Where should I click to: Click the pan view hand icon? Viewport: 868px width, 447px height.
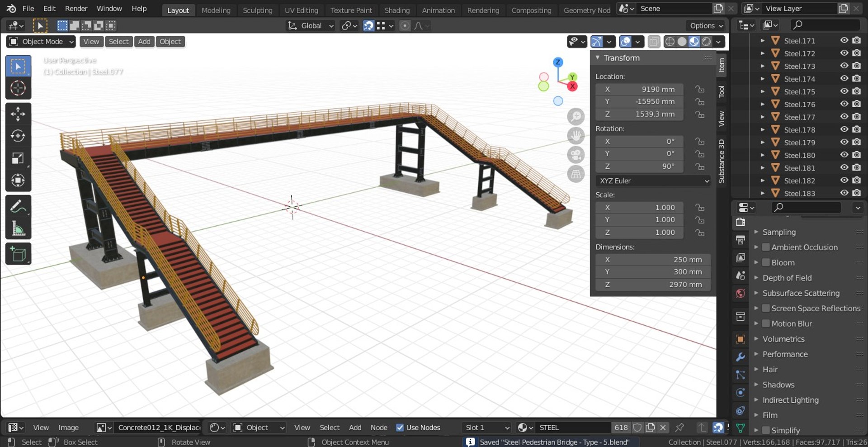(576, 136)
